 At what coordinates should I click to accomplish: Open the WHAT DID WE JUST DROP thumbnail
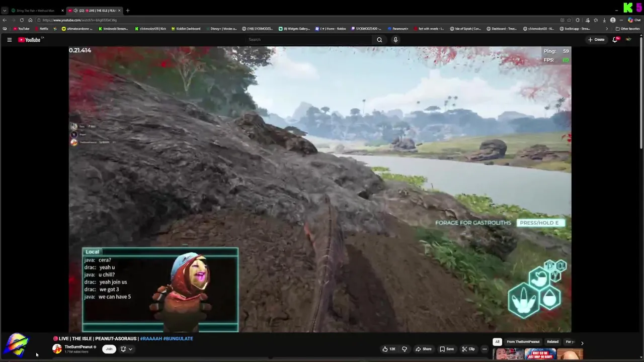(540, 355)
